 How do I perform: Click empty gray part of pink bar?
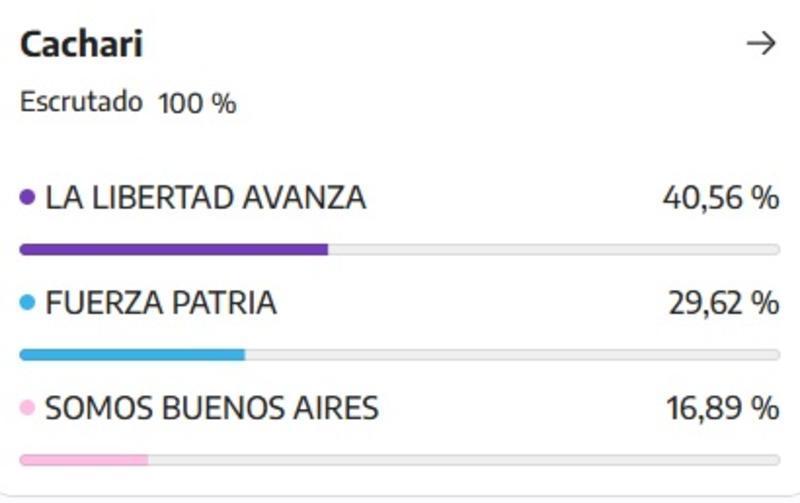click(x=464, y=460)
